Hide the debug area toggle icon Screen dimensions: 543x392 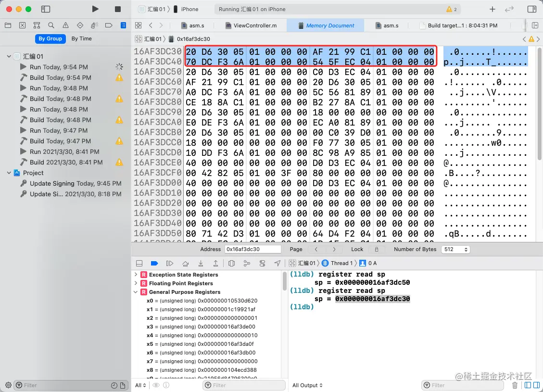click(x=139, y=263)
